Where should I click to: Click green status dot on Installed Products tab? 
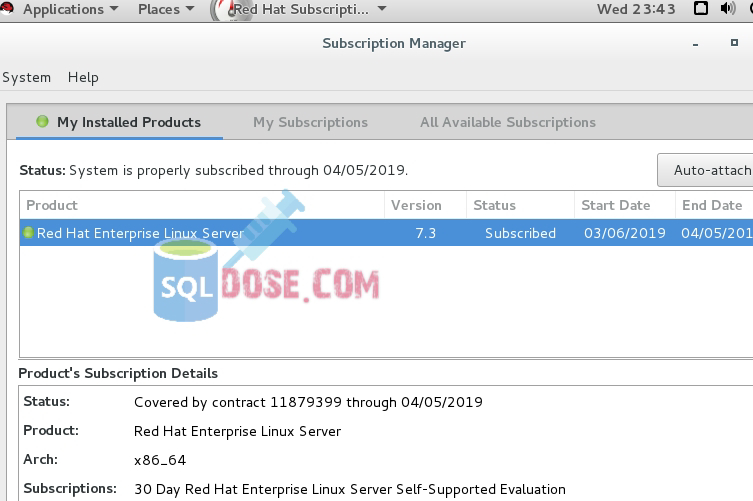(x=42, y=121)
